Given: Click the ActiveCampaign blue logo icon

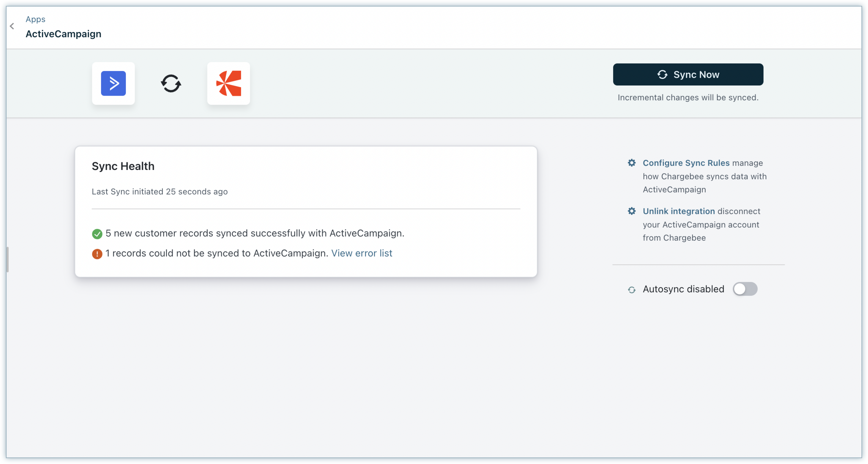Looking at the screenshot, I should [x=113, y=83].
